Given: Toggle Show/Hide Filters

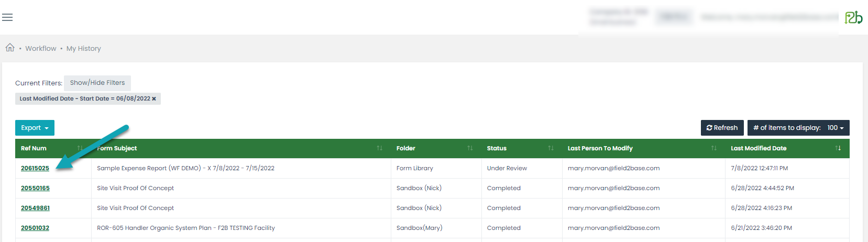Looking at the screenshot, I should 97,83.
